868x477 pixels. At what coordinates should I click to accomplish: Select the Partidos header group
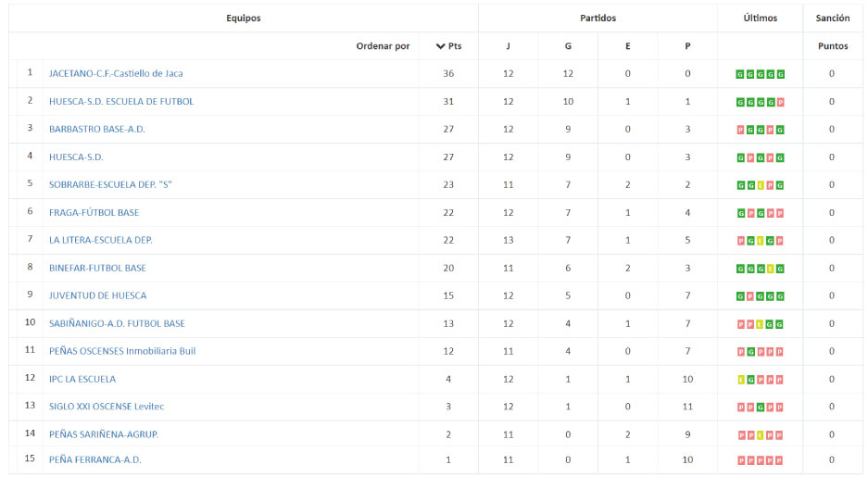coord(598,19)
